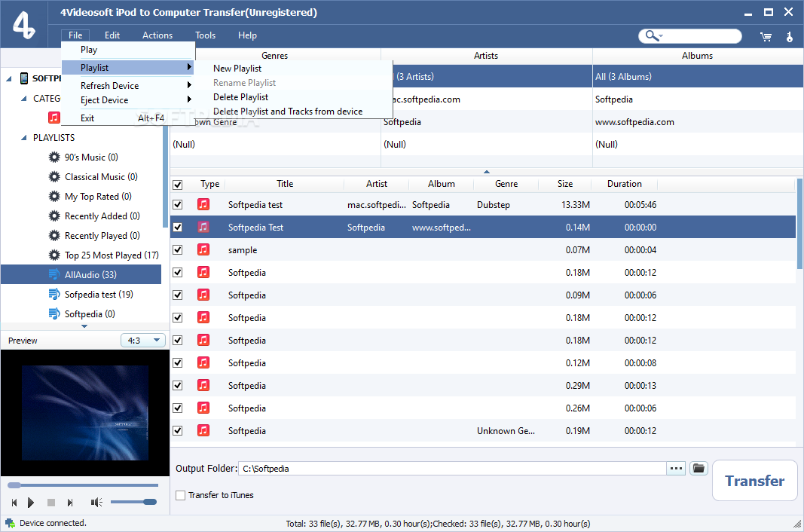The width and height of the screenshot is (804, 532).
Task: Skip to the next track in preview
Action: (70, 503)
